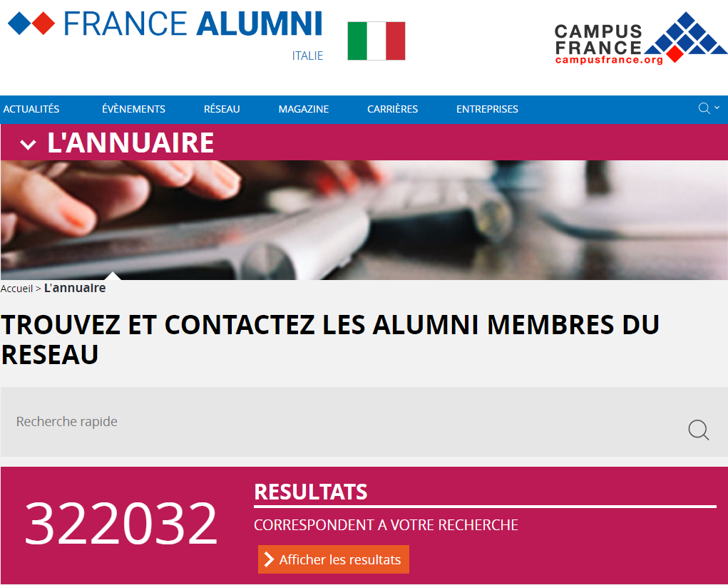
Task: Open the ÉVÈNEMENTS menu
Action: (x=133, y=109)
